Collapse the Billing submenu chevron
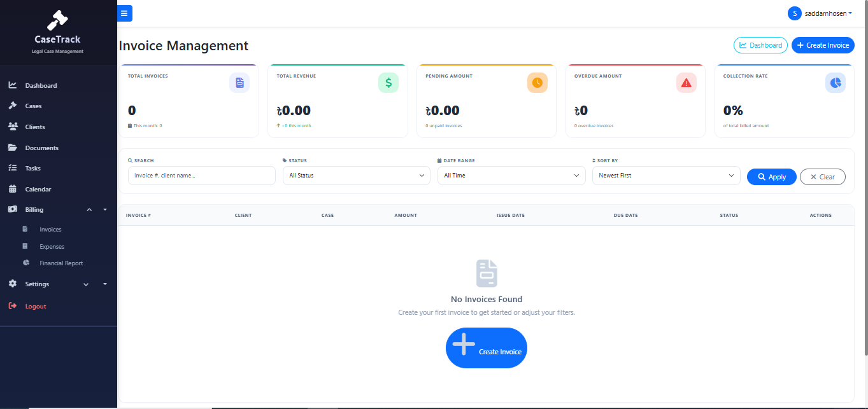This screenshot has height=409, width=868. coord(89,210)
